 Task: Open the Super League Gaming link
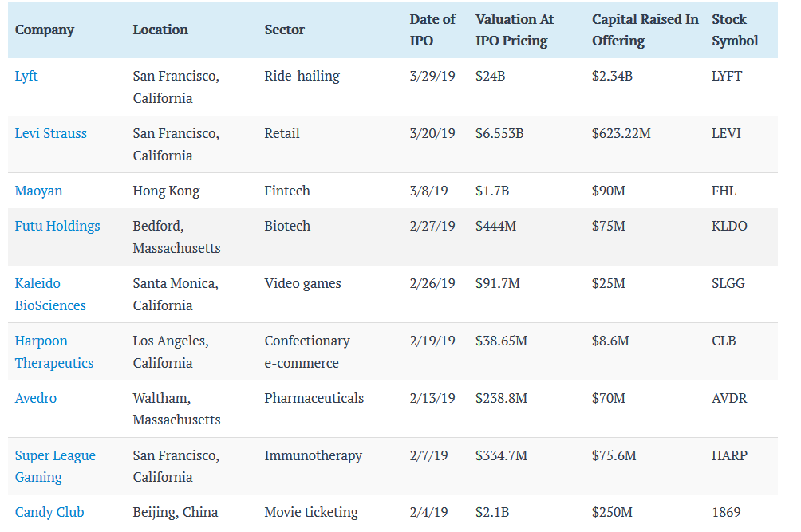click(x=55, y=466)
